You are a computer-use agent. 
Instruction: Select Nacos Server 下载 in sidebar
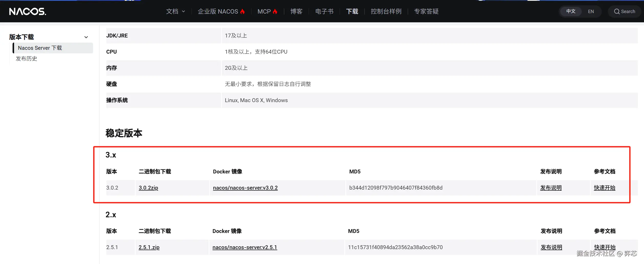[53, 48]
